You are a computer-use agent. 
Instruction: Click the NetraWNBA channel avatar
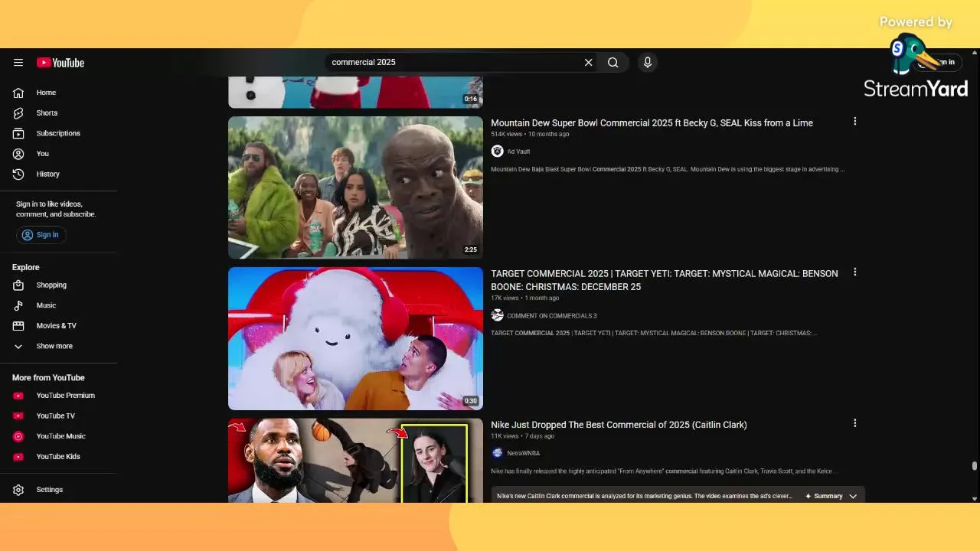click(497, 453)
